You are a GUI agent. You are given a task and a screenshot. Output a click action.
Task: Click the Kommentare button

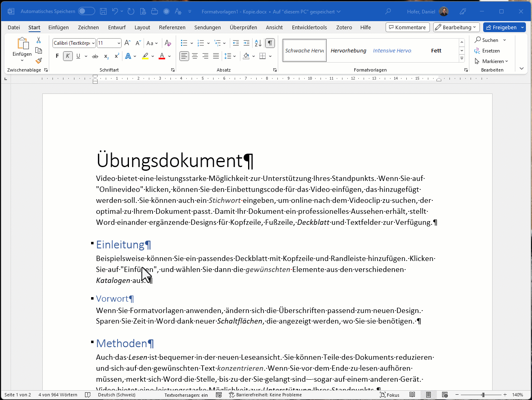coord(408,27)
